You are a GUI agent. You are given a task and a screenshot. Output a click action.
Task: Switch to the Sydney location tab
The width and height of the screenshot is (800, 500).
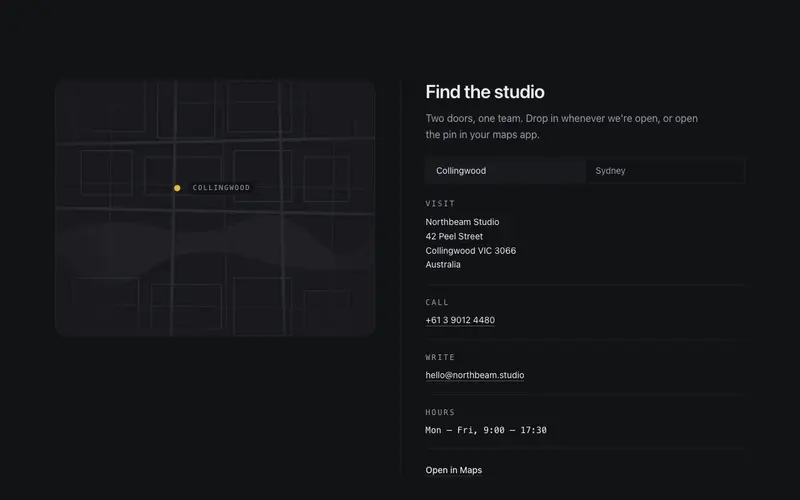(665, 171)
